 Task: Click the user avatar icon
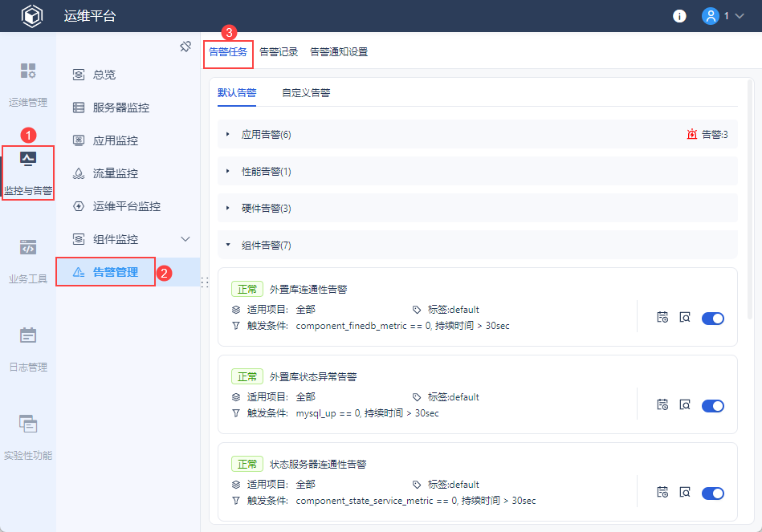tap(710, 16)
